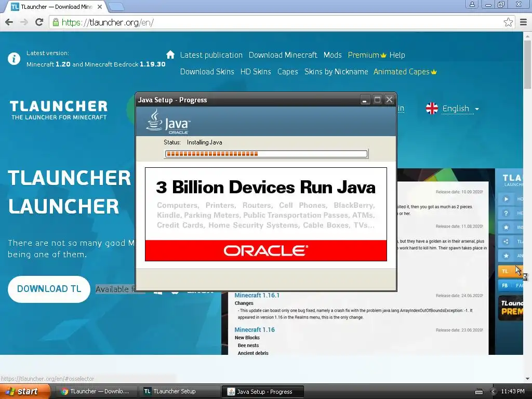Open Download Skins in navigation

click(207, 72)
